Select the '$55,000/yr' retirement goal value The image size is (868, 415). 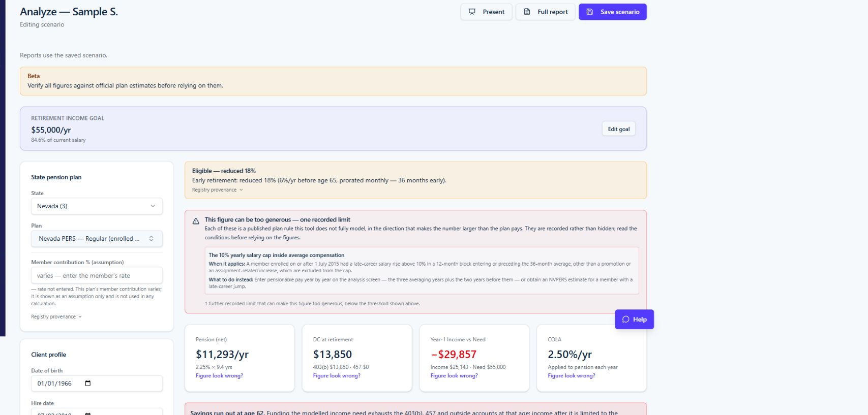click(51, 130)
